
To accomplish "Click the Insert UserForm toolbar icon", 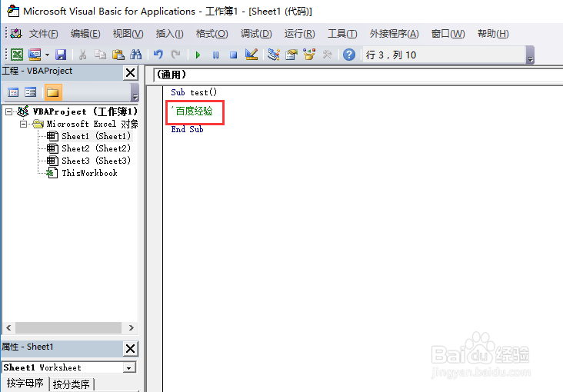I will coord(35,55).
